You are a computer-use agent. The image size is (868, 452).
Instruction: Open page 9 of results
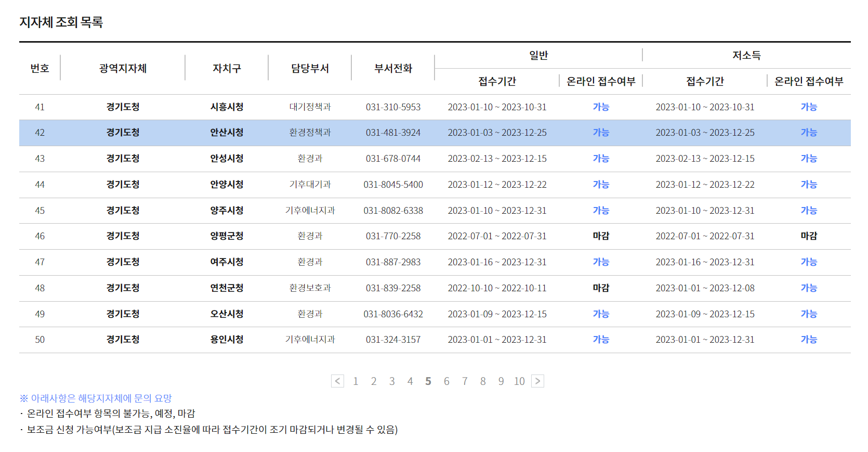pos(501,381)
